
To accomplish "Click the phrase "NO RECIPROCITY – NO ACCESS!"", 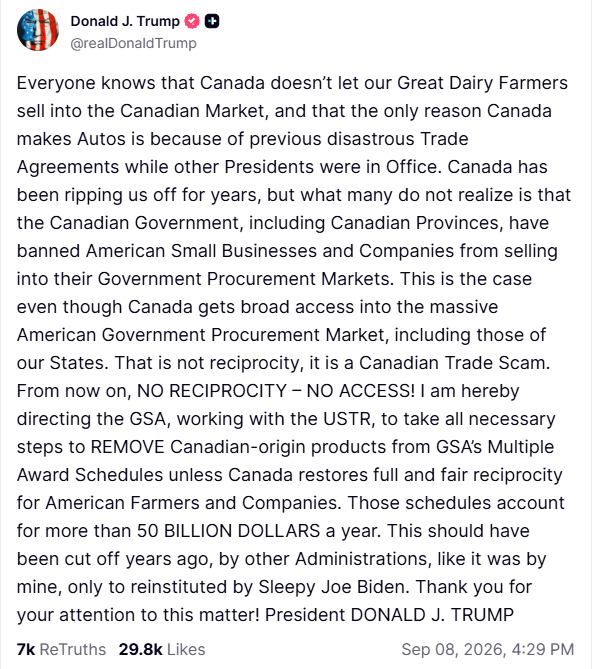I will 276,391.
